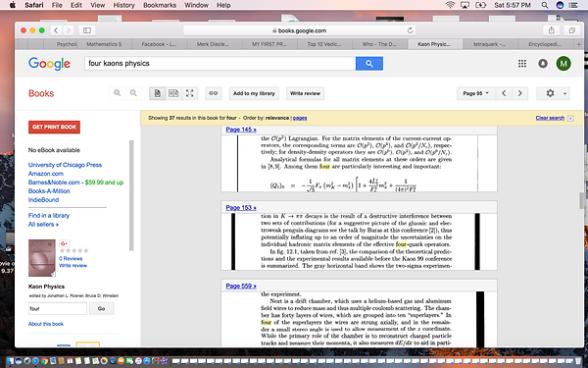Open AirPlay display menu

[465, 5]
